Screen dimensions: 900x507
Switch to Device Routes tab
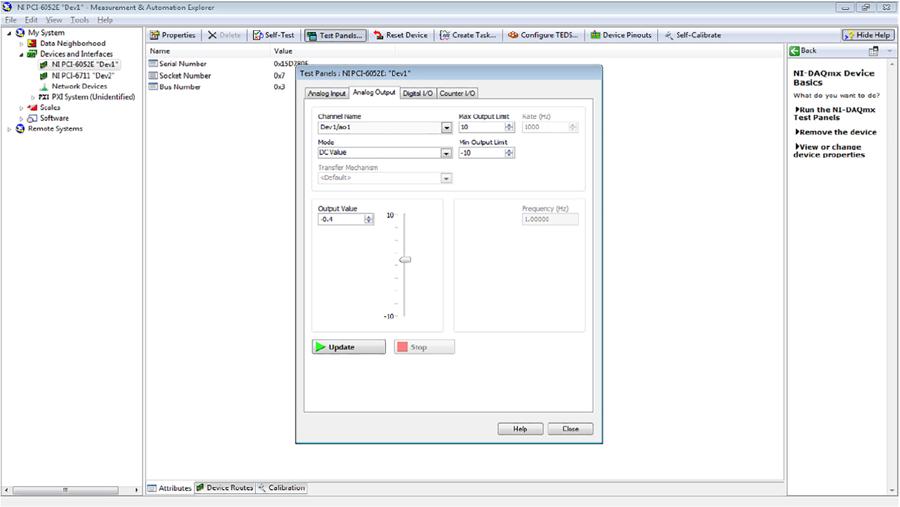[224, 487]
